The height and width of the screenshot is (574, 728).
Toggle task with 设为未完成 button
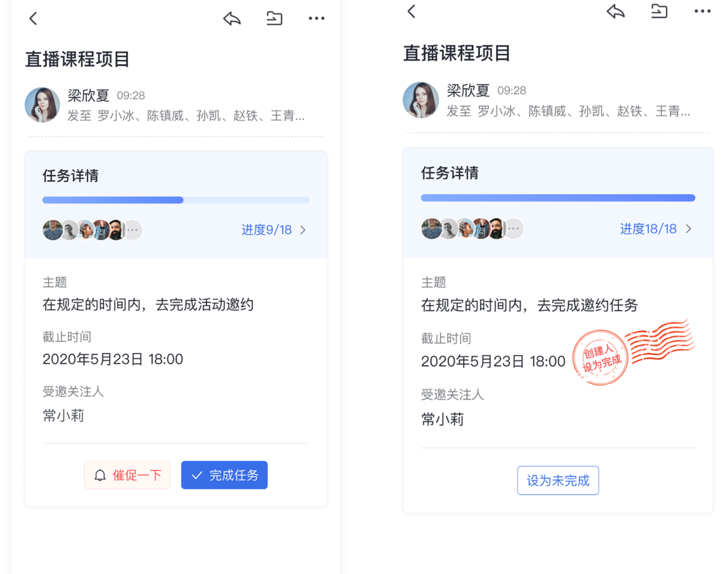pyautogui.click(x=557, y=480)
